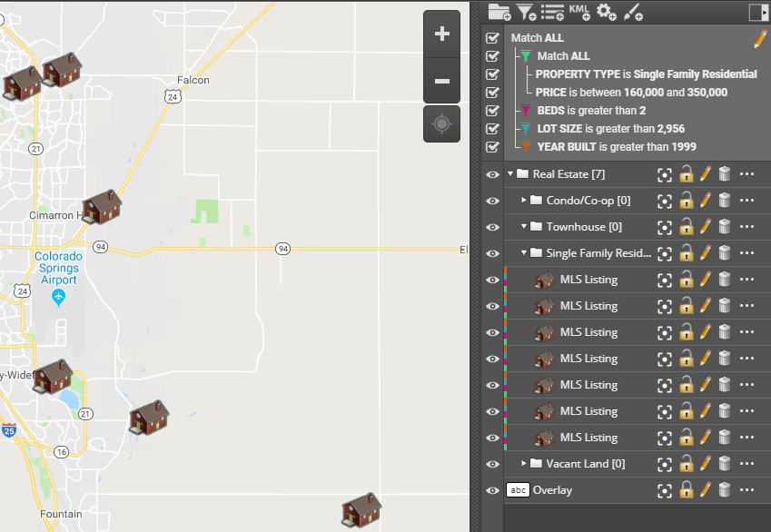Click the geolocate button on the map
The image size is (771, 532).
(441, 123)
